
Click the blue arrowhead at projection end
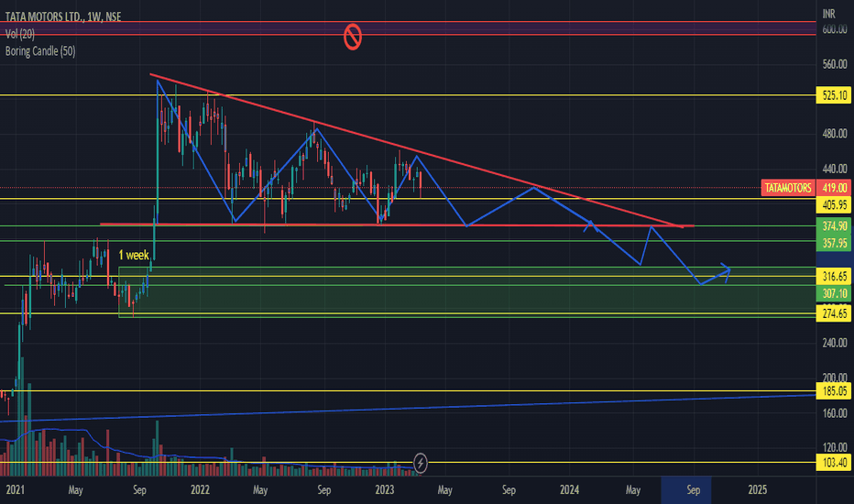tap(725, 272)
